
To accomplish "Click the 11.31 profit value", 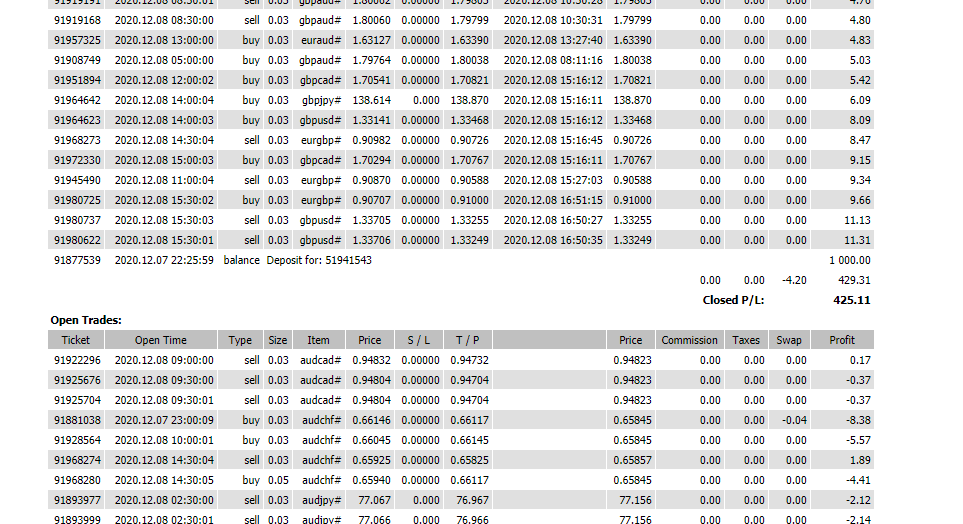I will 857,240.
